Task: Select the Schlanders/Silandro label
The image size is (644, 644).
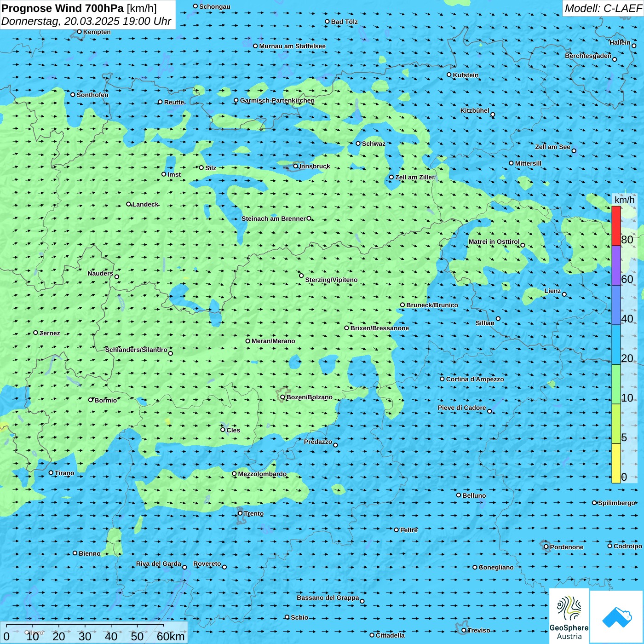Action: pyautogui.click(x=136, y=350)
